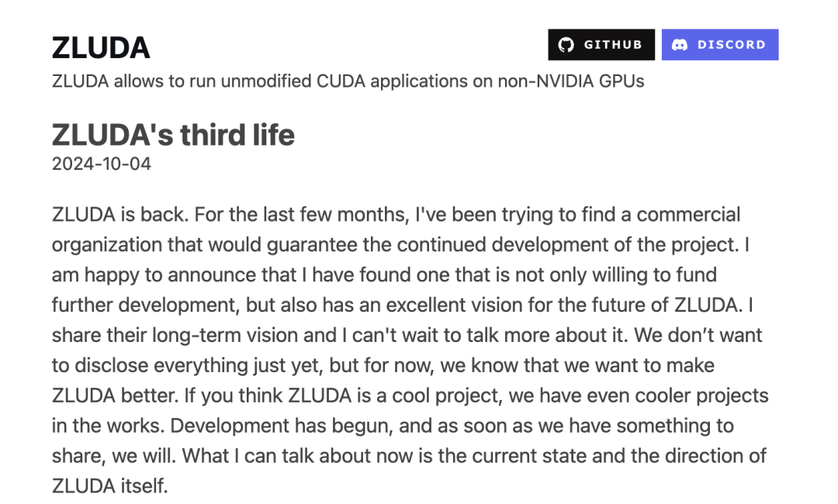The image size is (838, 504).
Task: Click the final words "ZLUDA itself."
Action: point(109,486)
